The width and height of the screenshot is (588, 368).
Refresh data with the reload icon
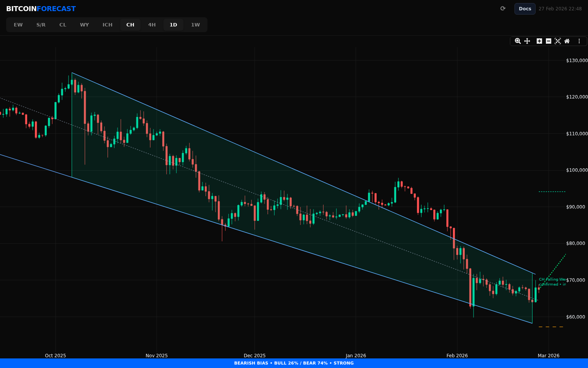click(x=503, y=8)
